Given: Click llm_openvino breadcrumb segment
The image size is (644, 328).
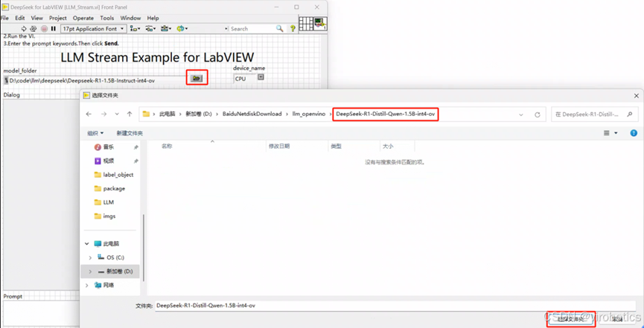Looking at the screenshot, I should (309, 114).
